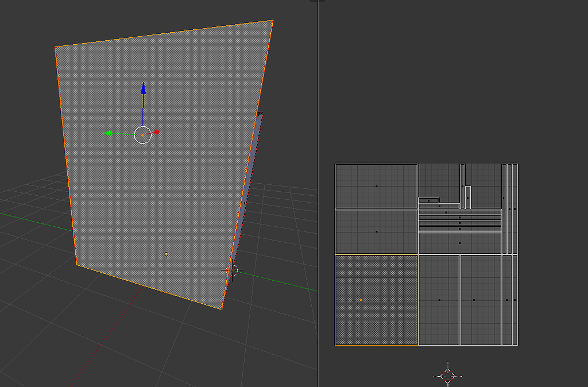Screen dimensions: 588x387
Task: Click the red X-axis gizmo handle
Action: pos(157,131)
